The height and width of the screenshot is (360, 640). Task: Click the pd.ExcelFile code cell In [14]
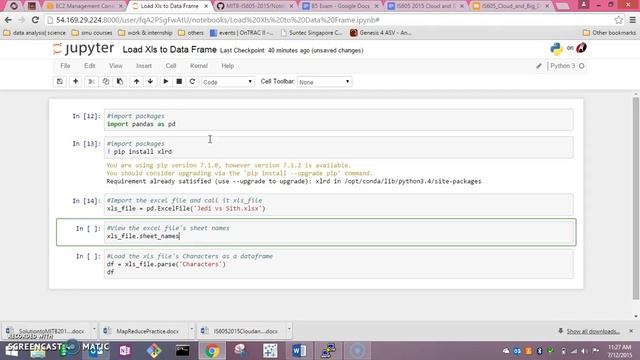(338, 204)
